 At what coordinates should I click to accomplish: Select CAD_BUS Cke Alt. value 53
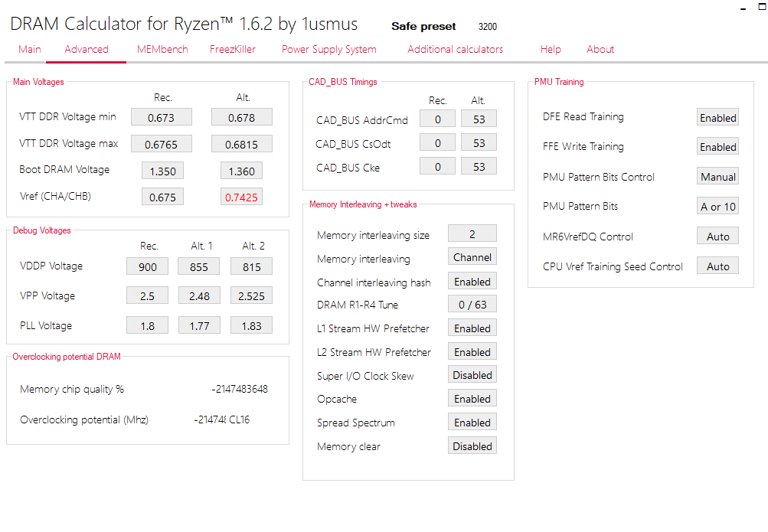479,167
